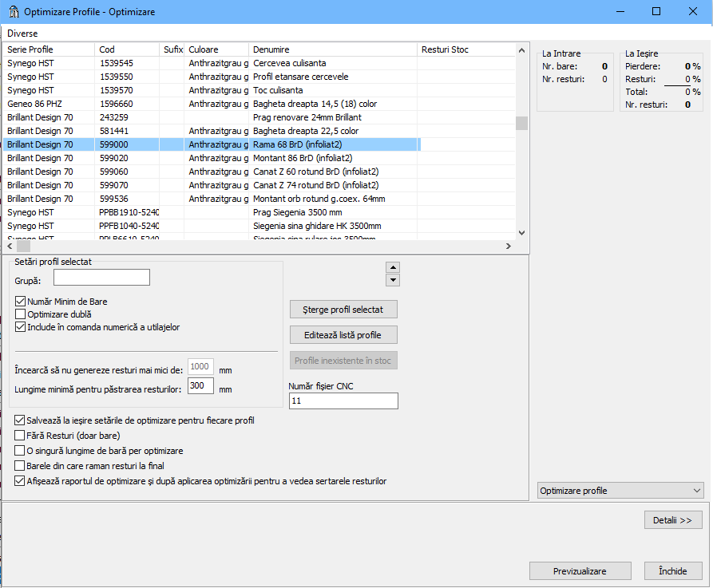Image resolution: width=713 pixels, height=588 pixels.
Task: Edit the Număr fişier CNC field
Action: 343,401
